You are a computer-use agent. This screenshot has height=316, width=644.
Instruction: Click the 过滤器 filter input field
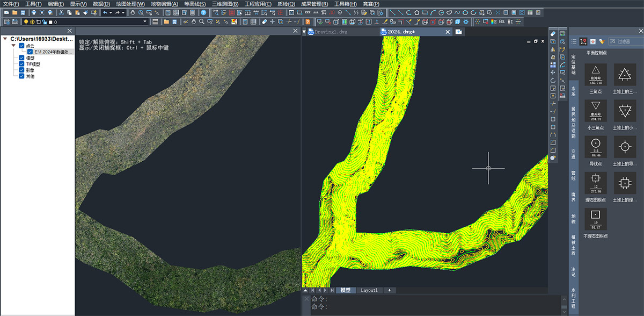628,41
